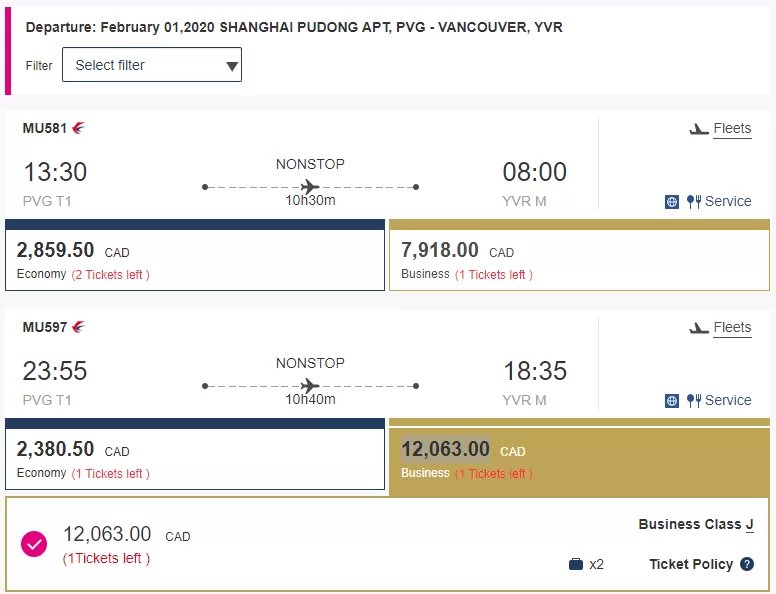
Task: Open the Ticket Policy text link
Action: [691, 564]
